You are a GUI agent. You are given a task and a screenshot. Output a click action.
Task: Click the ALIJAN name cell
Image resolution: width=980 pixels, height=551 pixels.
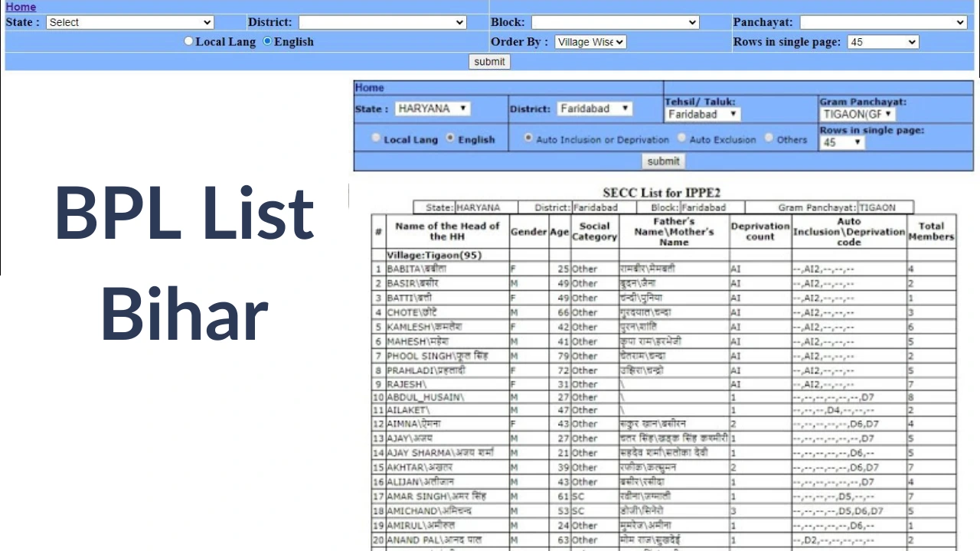[x=447, y=482]
